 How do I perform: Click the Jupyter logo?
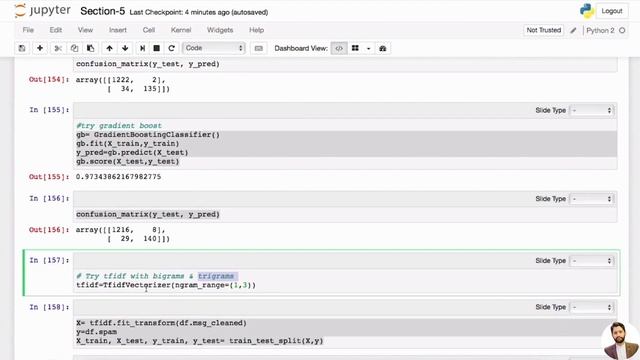(42, 11)
